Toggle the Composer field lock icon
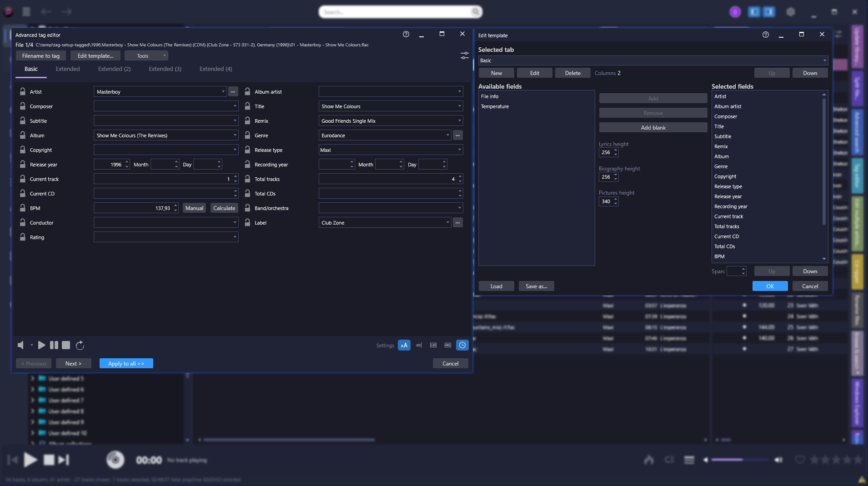 23,106
